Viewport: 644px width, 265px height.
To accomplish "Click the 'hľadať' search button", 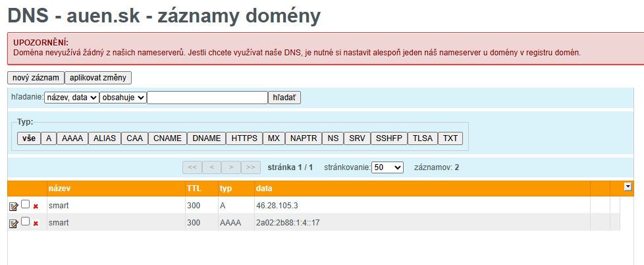I will click(284, 98).
